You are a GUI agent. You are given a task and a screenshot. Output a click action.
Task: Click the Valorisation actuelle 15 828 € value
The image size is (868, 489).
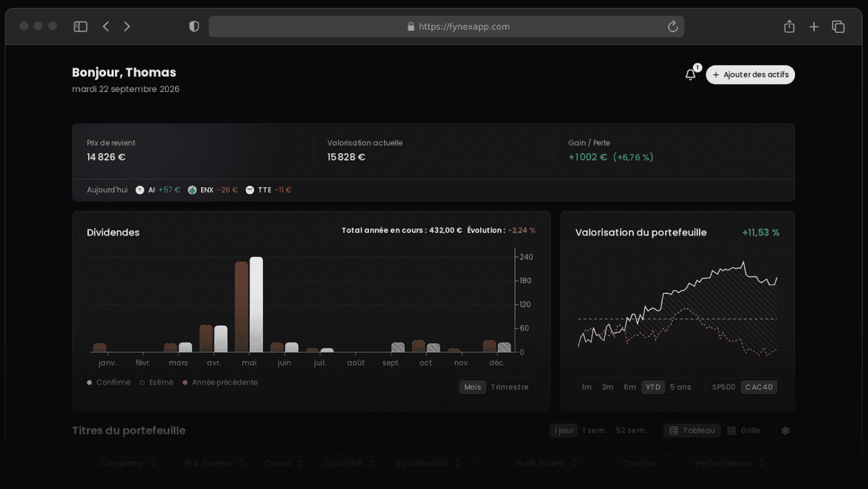347,157
